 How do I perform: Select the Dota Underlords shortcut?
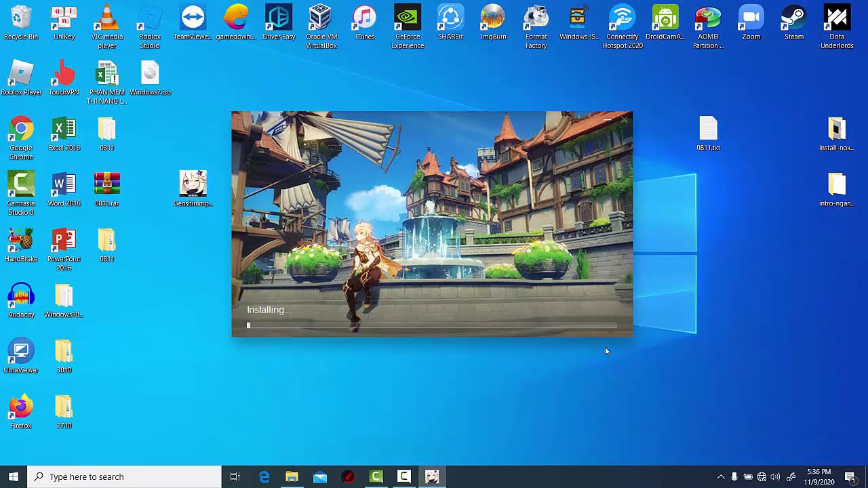(x=837, y=27)
